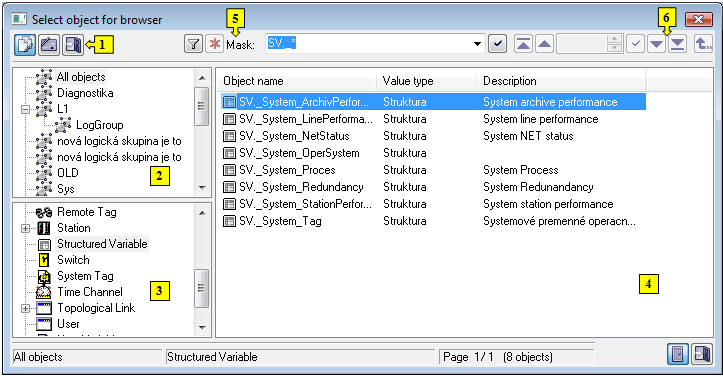723x377 pixels.
Task: Click the bottom-right exit window icon
Action: point(701,354)
